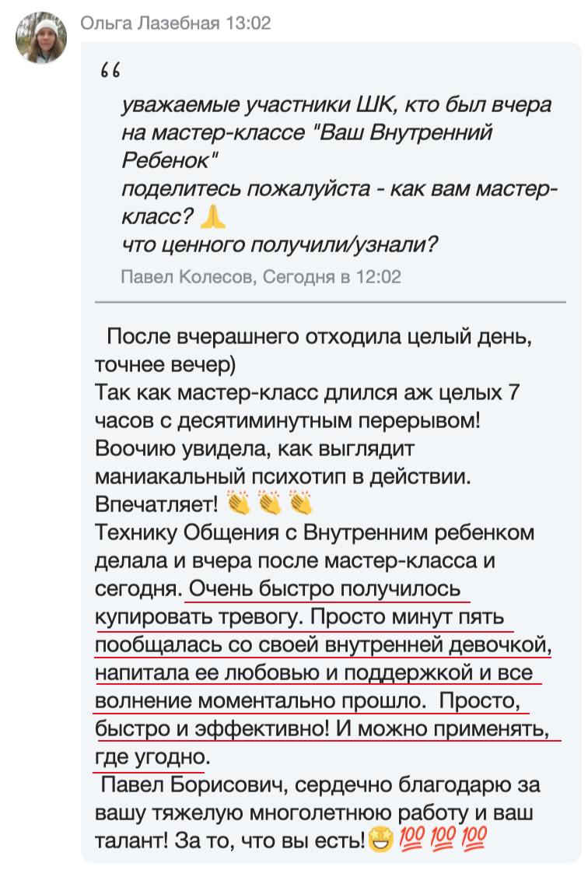This screenshot has width=588, height=870.
Task: Click the first red 100 emoji
Action: [411, 839]
